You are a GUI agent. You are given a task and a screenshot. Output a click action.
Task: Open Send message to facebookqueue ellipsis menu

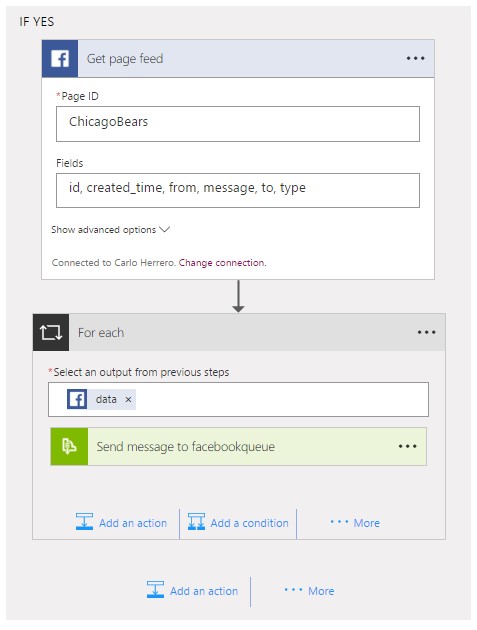407,446
